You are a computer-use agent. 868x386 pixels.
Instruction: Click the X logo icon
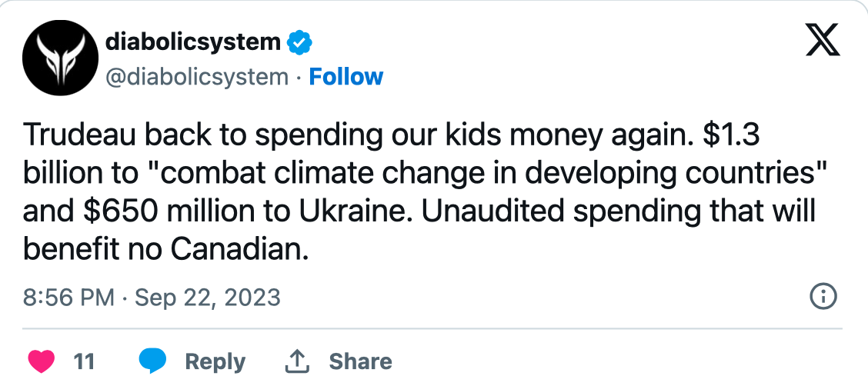click(822, 42)
